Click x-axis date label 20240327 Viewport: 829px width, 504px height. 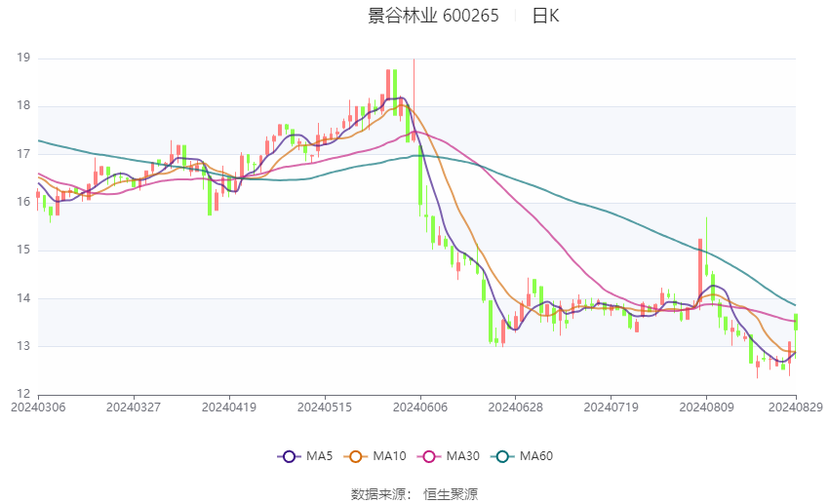(134, 407)
